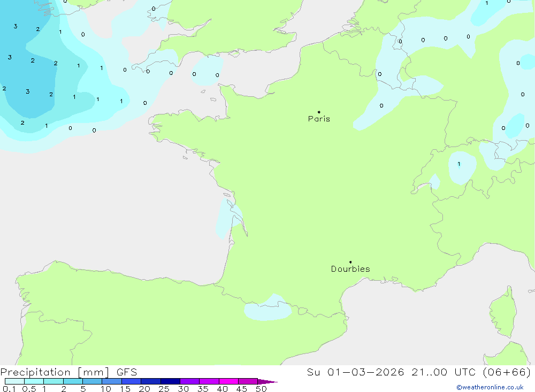Click the 'Precipitation [mm]' title text
The image size is (535, 392).
point(55,372)
